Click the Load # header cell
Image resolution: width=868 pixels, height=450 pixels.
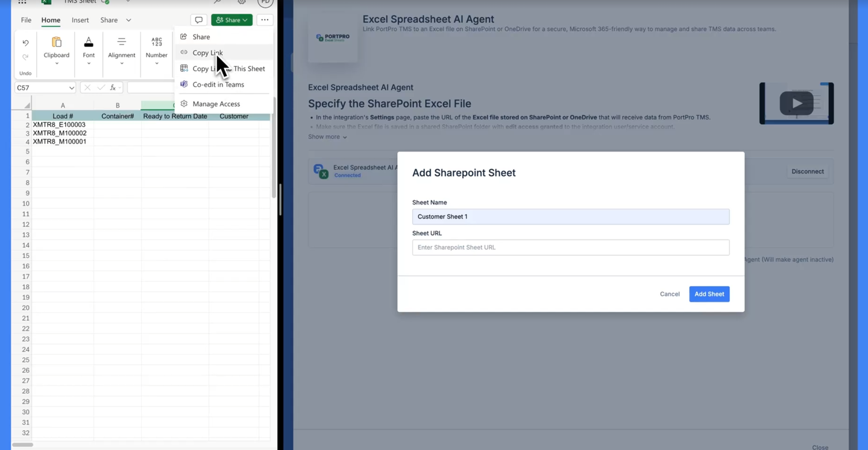pos(63,116)
